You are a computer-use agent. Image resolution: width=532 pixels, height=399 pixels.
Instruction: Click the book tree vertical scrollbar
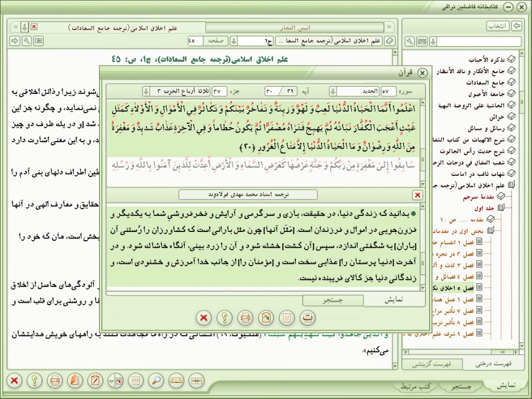click(522, 199)
